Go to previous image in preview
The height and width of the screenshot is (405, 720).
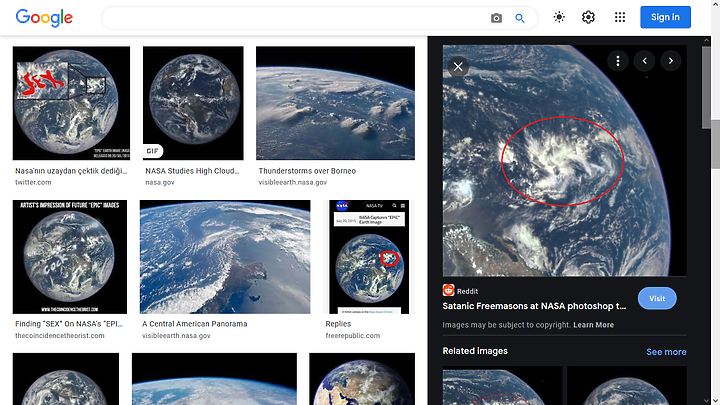tap(644, 61)
